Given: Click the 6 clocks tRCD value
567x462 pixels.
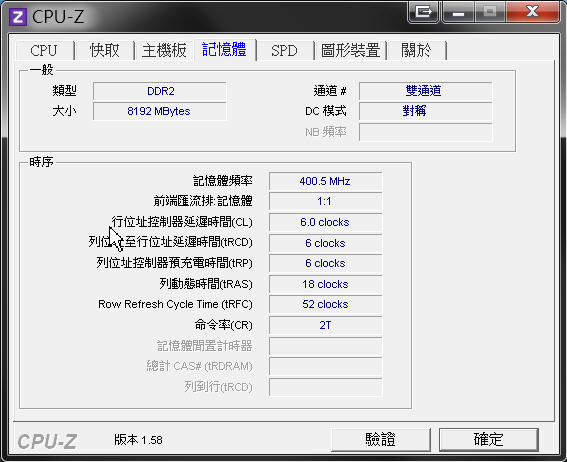Looking at the screenshot, I should (x=325, y=243).
